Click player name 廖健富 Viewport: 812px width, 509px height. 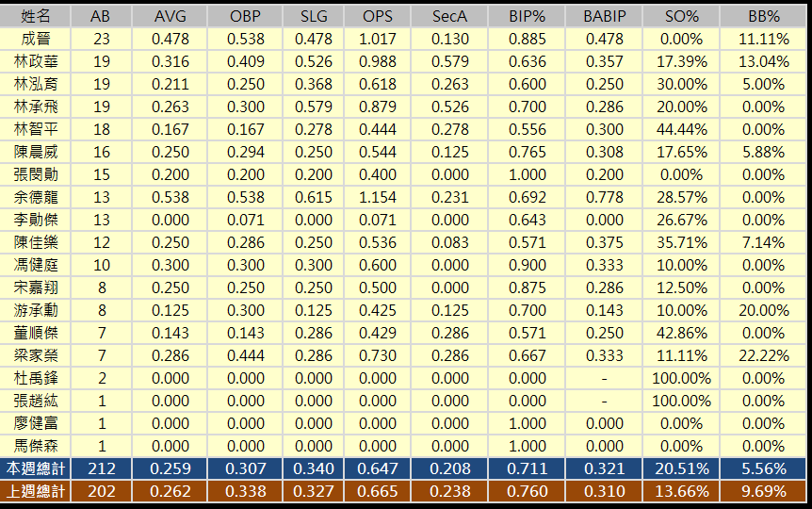click(x=36, y=423)
